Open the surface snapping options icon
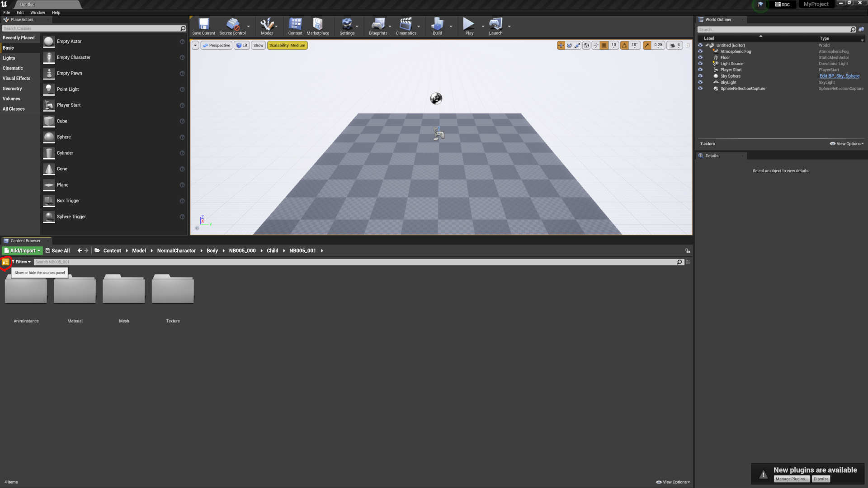 pos(596,45)
